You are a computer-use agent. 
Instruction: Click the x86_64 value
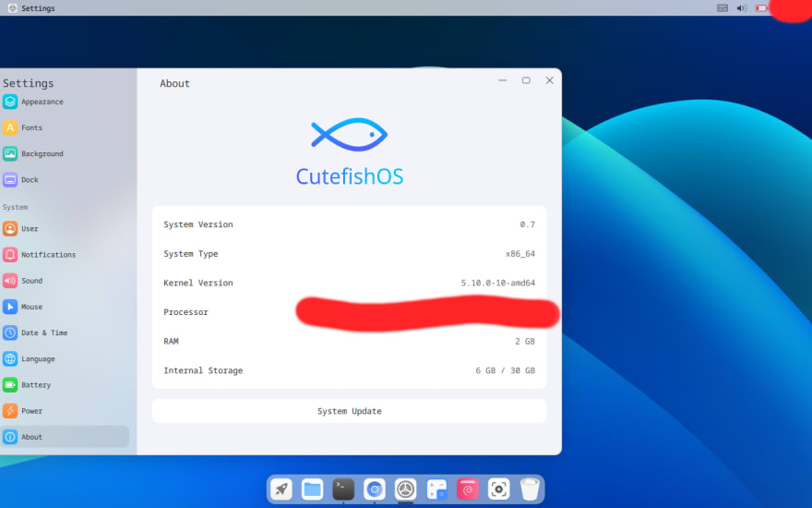[519, 253]
